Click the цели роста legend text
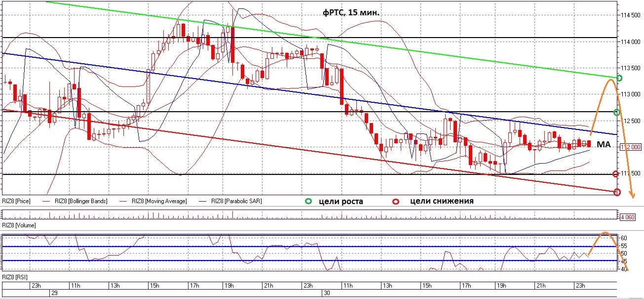 [x=341, y=201]
